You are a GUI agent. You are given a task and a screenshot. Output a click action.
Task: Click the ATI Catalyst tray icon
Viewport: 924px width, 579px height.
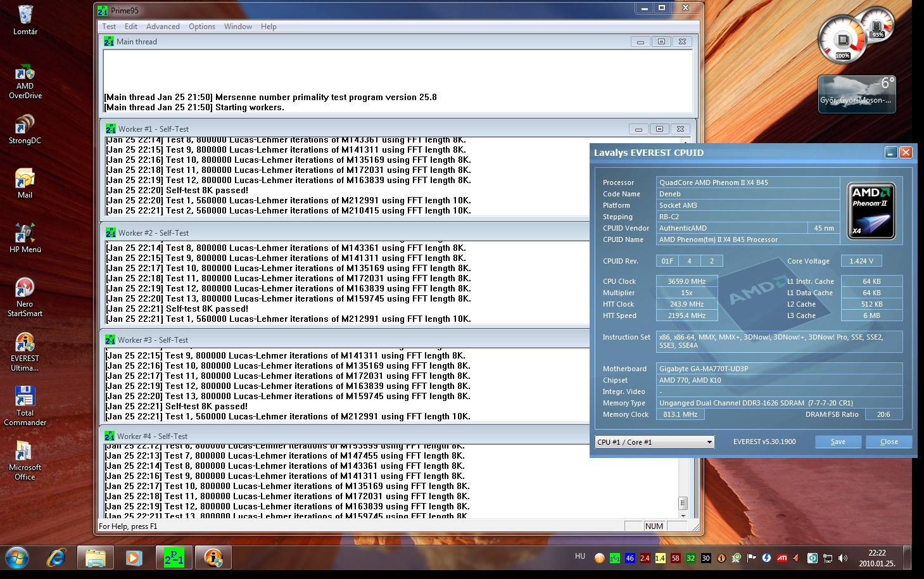point(782,558)
